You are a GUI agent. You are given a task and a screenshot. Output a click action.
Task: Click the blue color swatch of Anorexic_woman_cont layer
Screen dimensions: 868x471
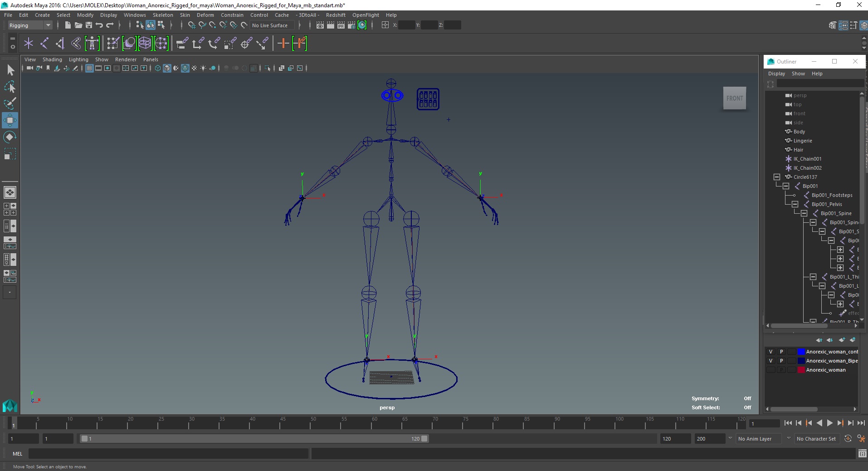click(801, 352)
